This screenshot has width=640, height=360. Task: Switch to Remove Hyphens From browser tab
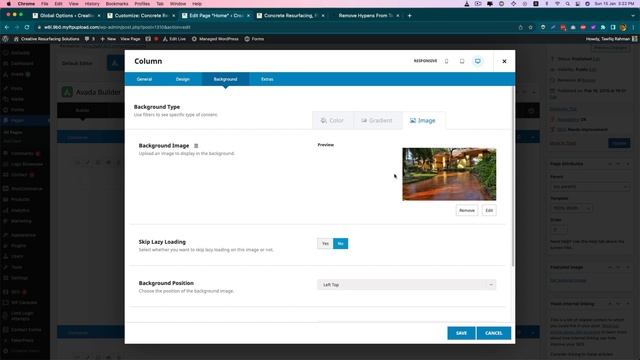[x=365, y=16]
